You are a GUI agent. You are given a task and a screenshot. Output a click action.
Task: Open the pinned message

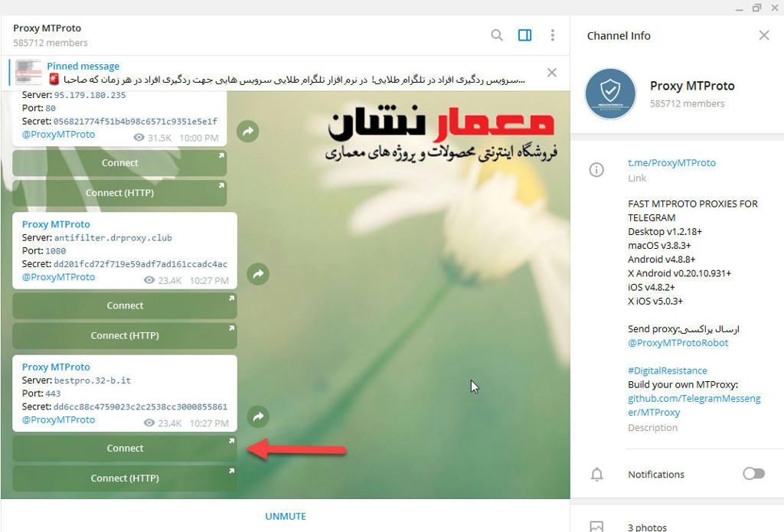tap(286, 73)
